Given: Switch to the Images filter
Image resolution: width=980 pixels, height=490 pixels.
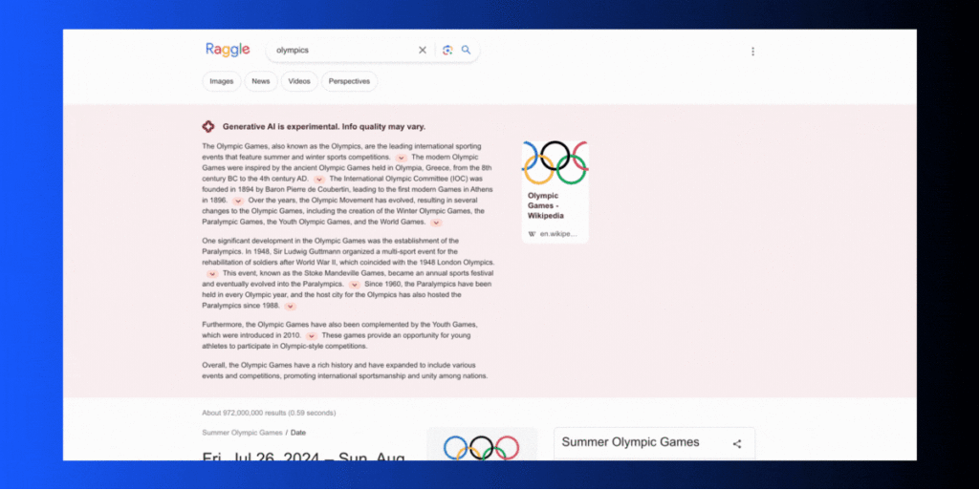Looking at the screenshot, I should coord(221,81).
